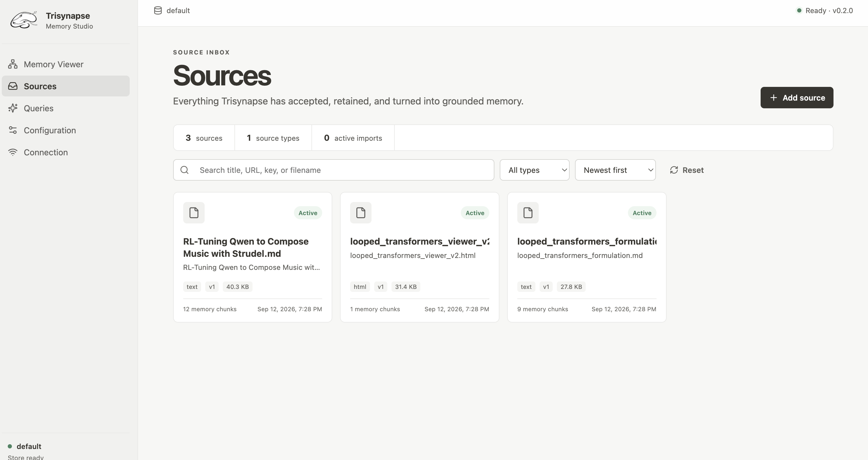Click the Queries sparkle icon
This screenshot has width=868, height=460.
[x=13, y=108]
